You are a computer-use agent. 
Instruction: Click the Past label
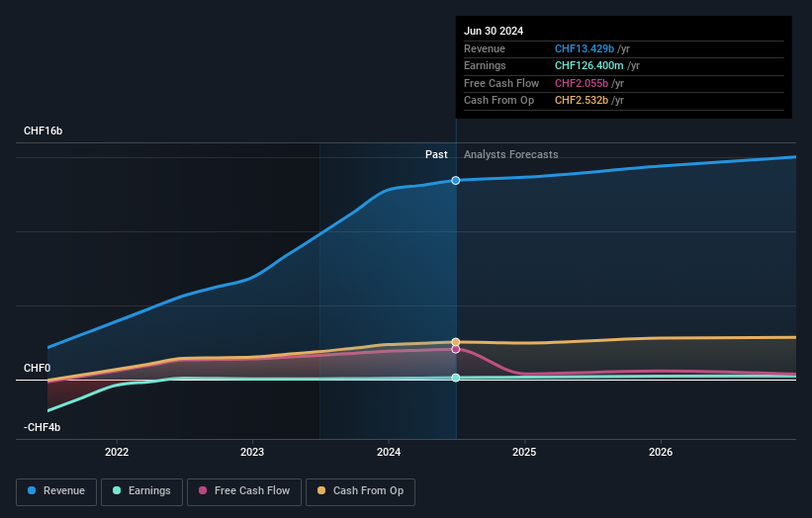(x=436, y=154)
